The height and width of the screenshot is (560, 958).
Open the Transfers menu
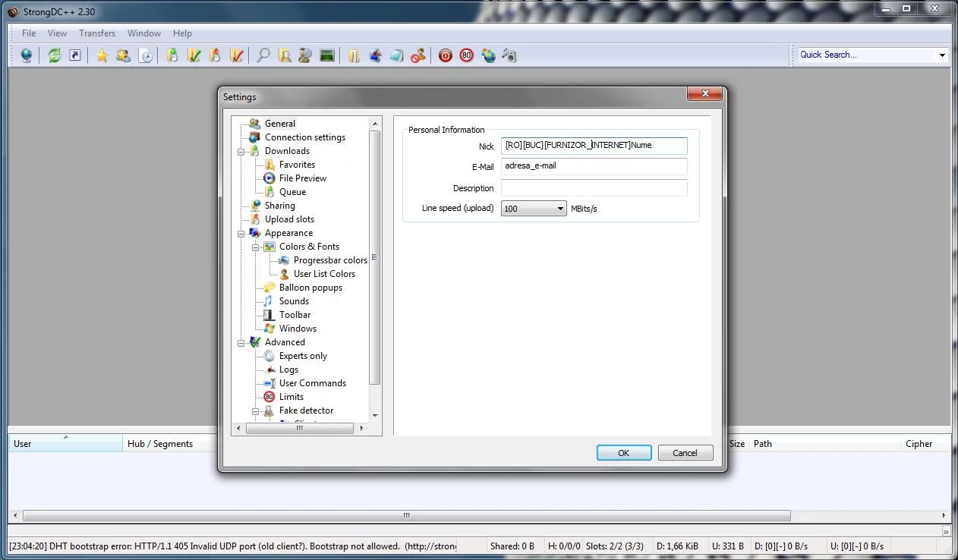[97, 33]
